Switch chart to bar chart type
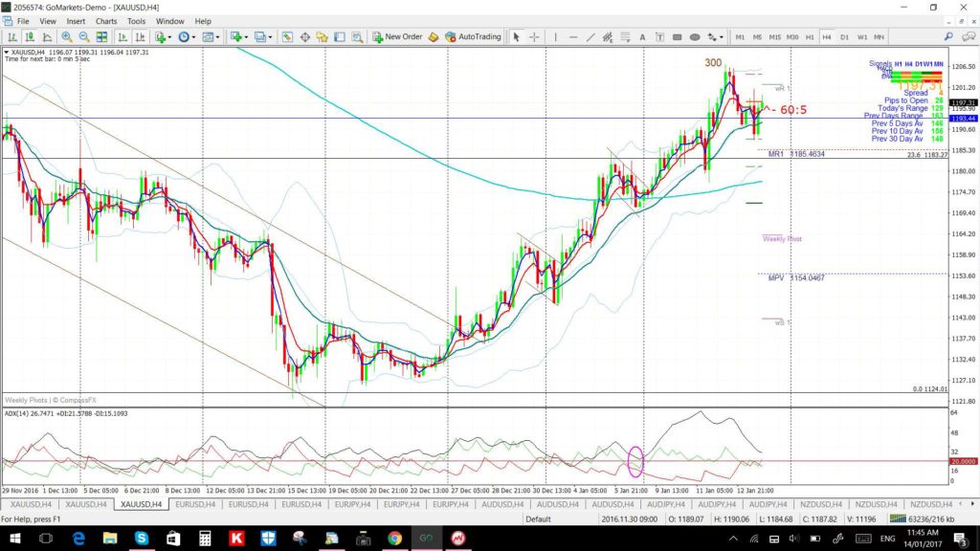This screenshot has height=551, width=980. click(11, 37)
